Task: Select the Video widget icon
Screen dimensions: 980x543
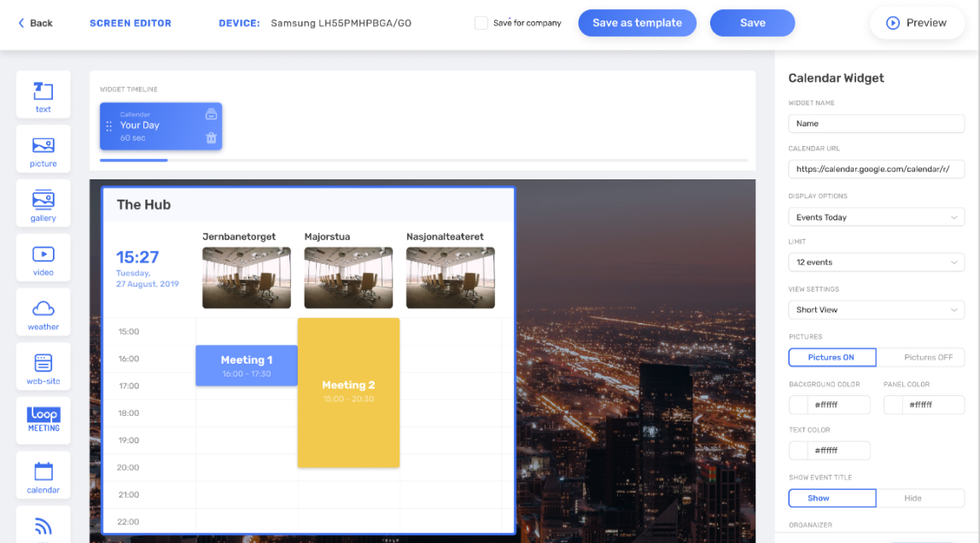Action: [x=43, y=257]
